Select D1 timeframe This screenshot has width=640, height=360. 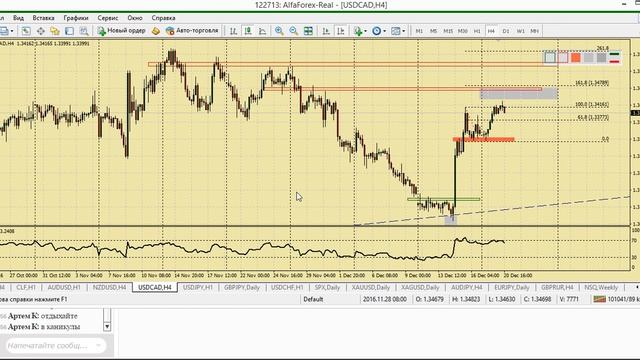(506, 31)
